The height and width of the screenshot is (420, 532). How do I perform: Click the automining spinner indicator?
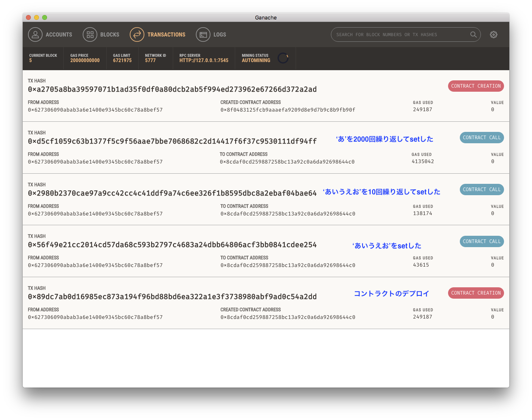(x=283, y=58)
